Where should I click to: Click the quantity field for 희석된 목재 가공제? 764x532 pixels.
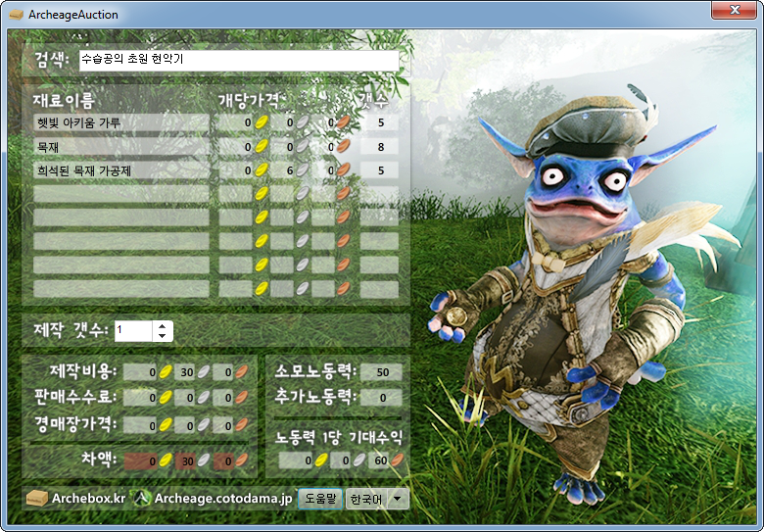[379, 169]
